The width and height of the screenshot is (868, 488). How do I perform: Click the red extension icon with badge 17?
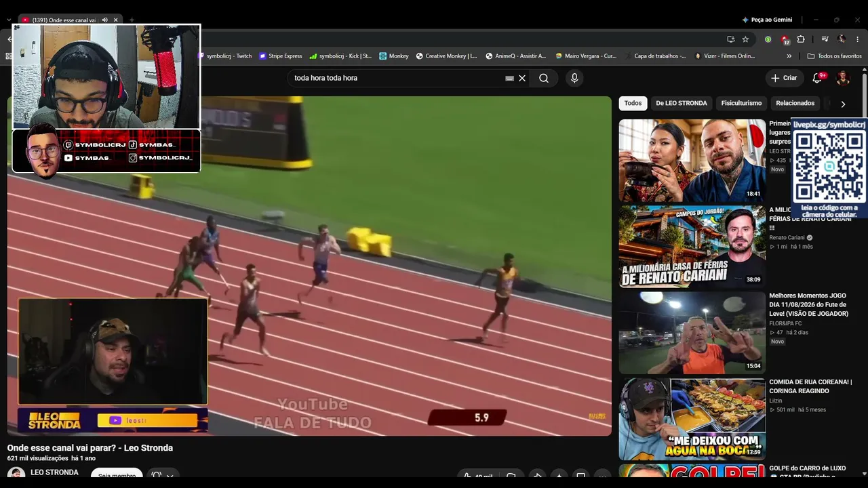pos(785,39)
